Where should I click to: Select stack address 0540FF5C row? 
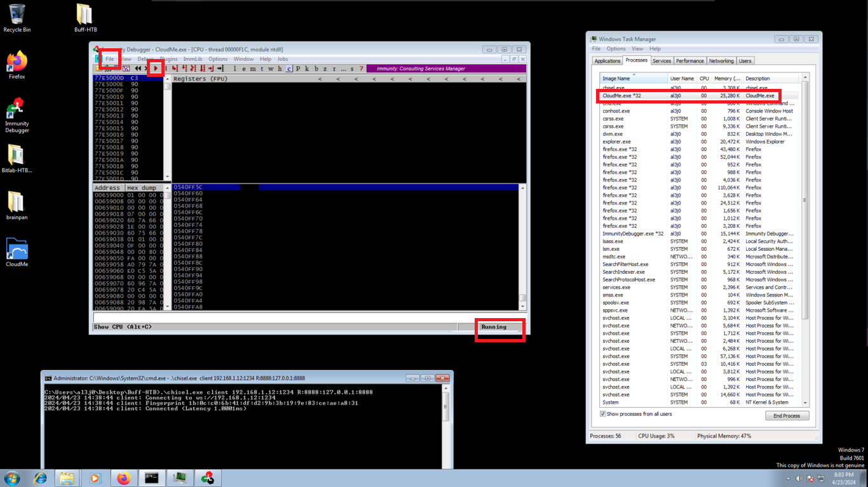[x=346, y=187]
